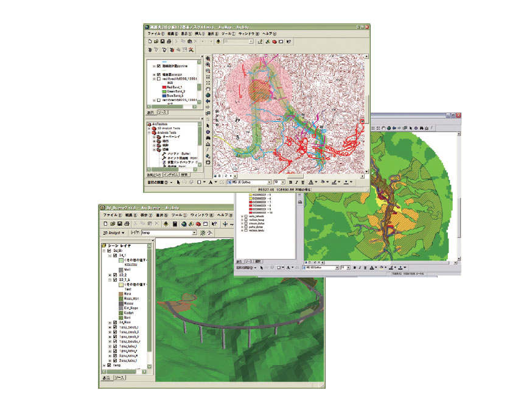Open the レイヤ temp dropdown in ArcScene
The height and width of the screenshot is (415, 532).
[x=194, y=232]
